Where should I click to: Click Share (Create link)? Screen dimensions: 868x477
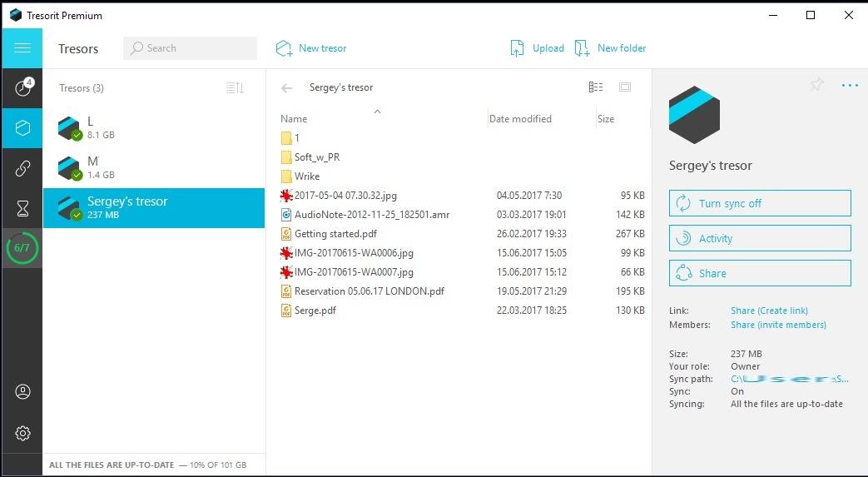[769, 311]
